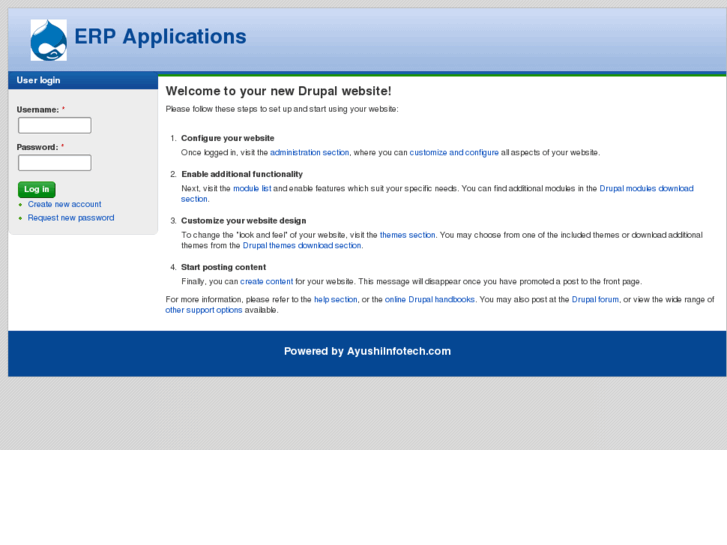Click the green Log in button

click(x=37, y=189)
